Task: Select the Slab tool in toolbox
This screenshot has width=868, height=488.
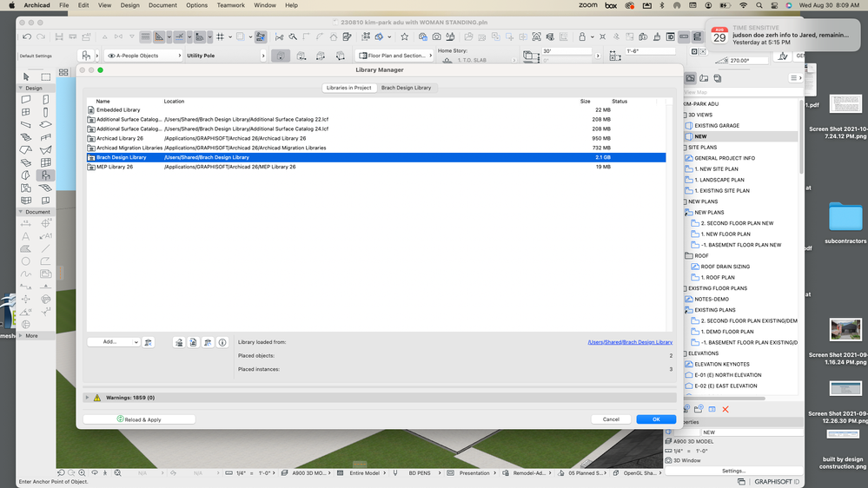Action: [x=46, y=124]
